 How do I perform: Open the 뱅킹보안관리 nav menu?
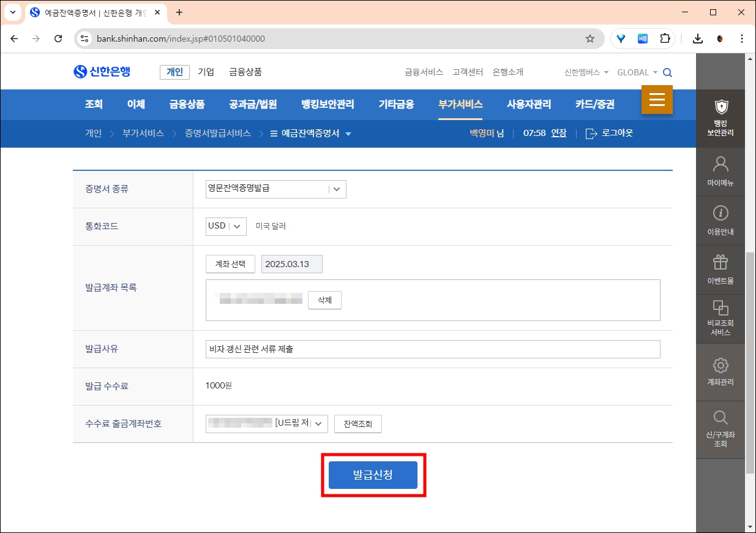327,104
